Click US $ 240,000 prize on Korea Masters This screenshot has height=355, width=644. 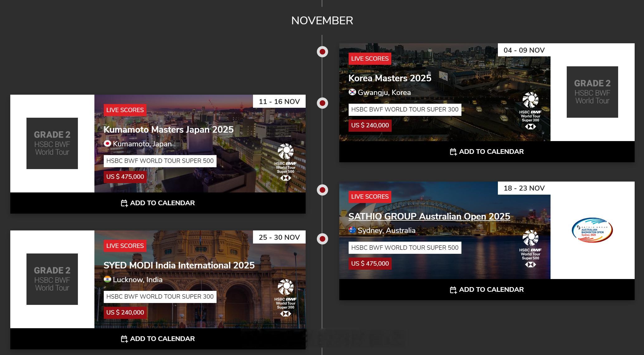click(x=370, y=125)
